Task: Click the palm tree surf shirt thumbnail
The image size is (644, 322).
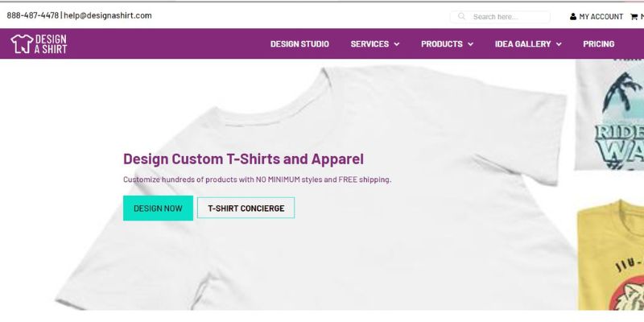Action: pyautogui.click(x=609, y=114)
